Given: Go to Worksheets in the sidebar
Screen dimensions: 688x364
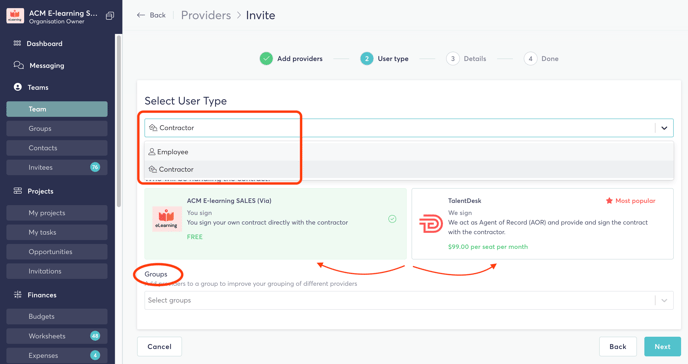Looking at the screenshot, I should pyautogui.click(x=57, y=336).
